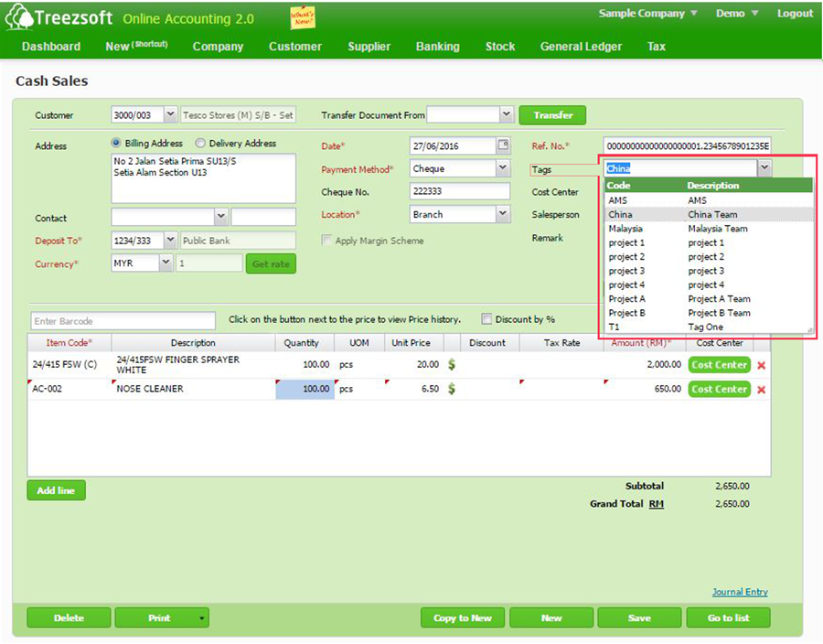Click the Save button

click(x=639, y=617)
